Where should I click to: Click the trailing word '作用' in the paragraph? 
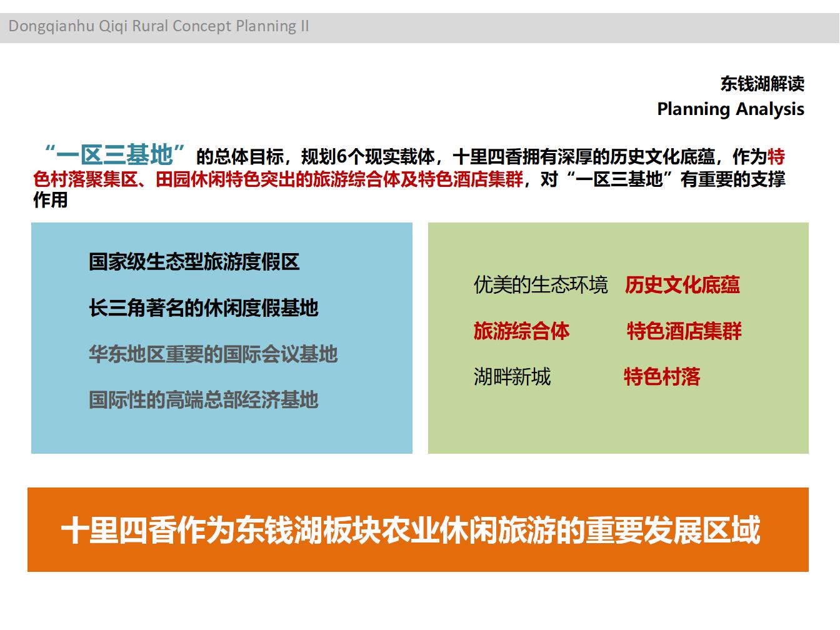tap(50, 200)
